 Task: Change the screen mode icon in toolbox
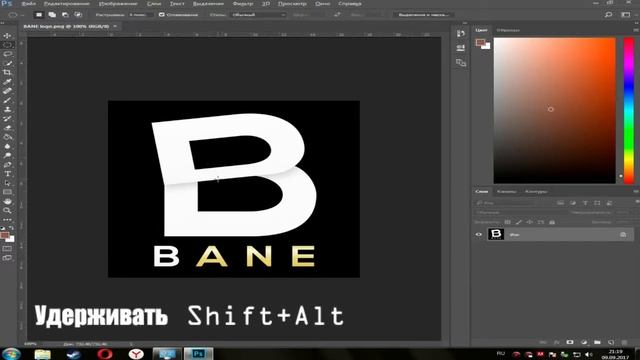tap(7, 258)
